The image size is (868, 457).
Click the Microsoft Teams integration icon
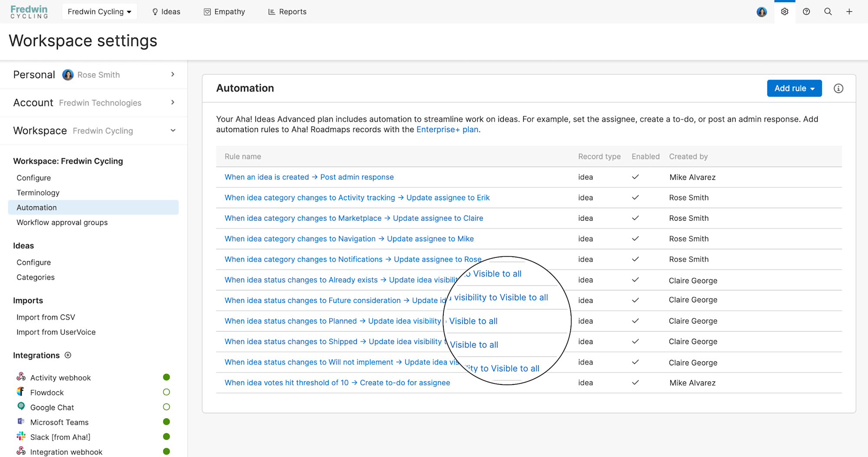(x=20, y=421)
